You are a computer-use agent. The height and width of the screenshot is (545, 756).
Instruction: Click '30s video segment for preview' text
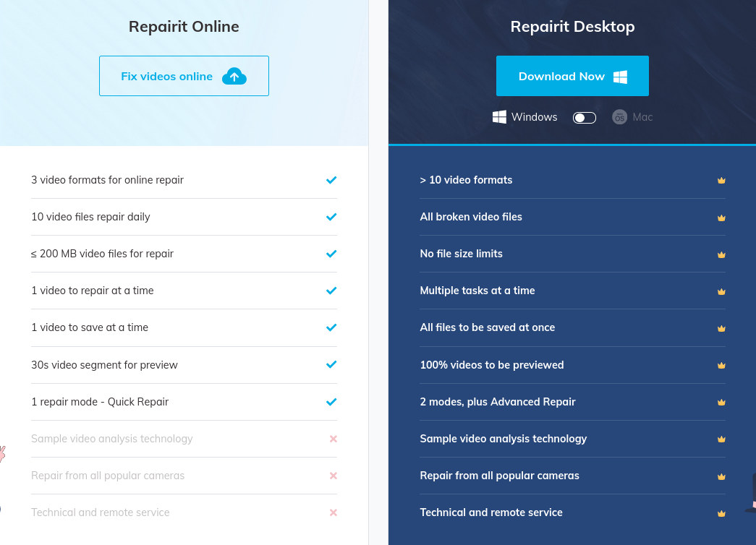coord(104,365)
